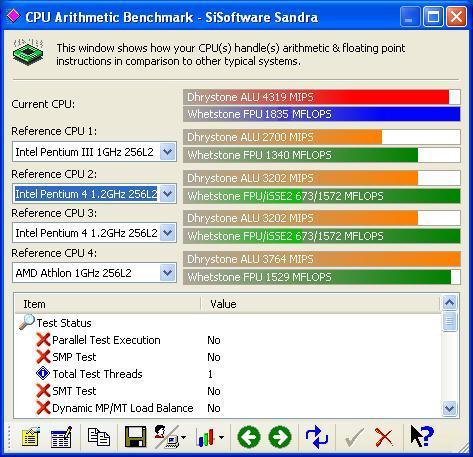The height and width of the screenshot is (457, 473).
Task: Click the context help cursor icon
Action: (x=422, y=436)
